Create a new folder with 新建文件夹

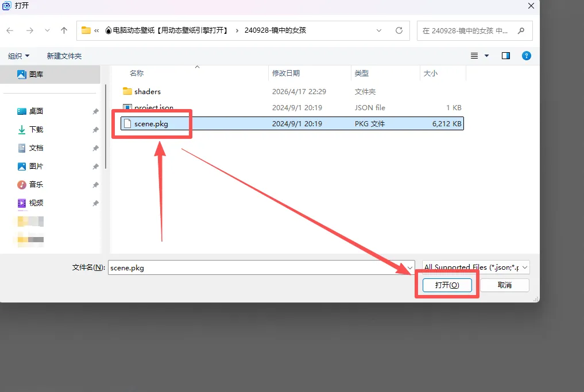tap(64, 56)
